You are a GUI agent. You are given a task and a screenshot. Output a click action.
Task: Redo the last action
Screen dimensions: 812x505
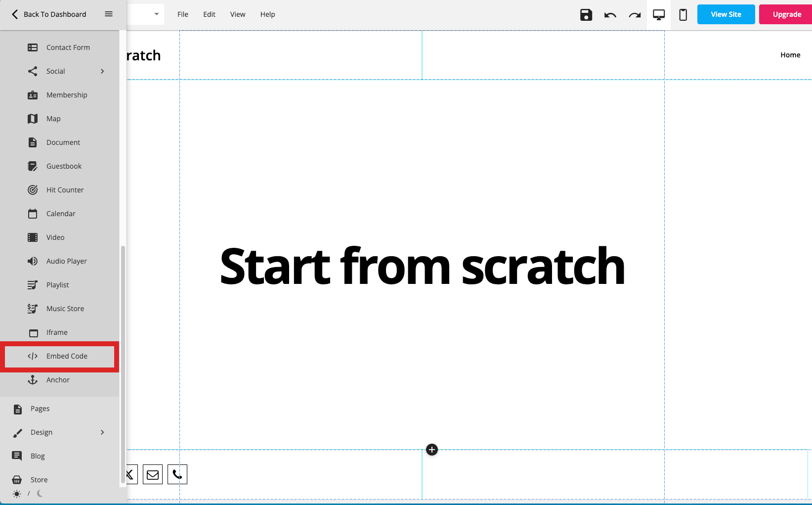pos(635,15)
